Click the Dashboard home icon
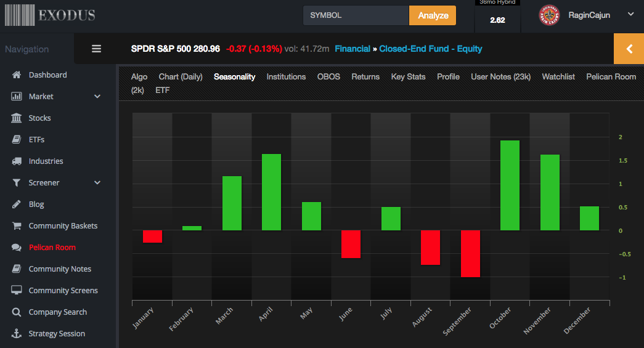The width and height of the screenshot is (644, 348). click(x=17, y=75)
